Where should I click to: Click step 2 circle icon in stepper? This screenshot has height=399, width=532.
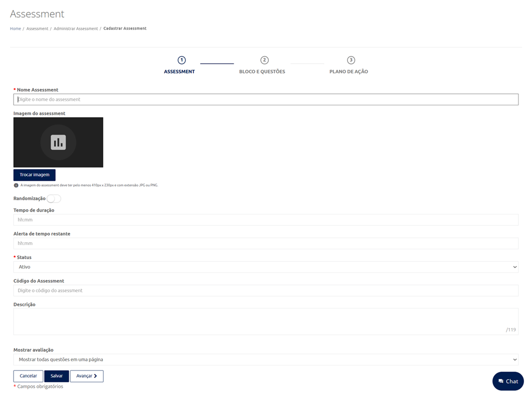264,60
